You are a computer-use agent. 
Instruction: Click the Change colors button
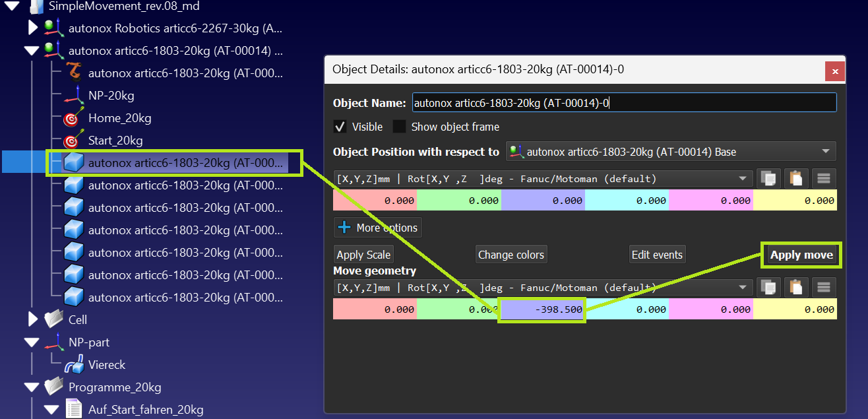(511, 255)
